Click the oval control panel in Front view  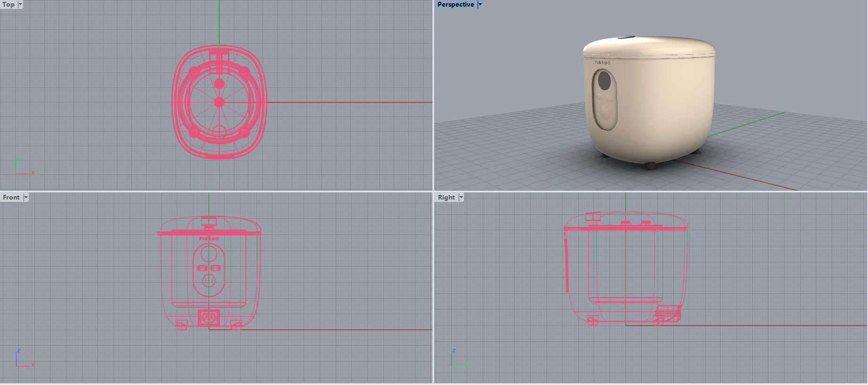pos(209,270)
